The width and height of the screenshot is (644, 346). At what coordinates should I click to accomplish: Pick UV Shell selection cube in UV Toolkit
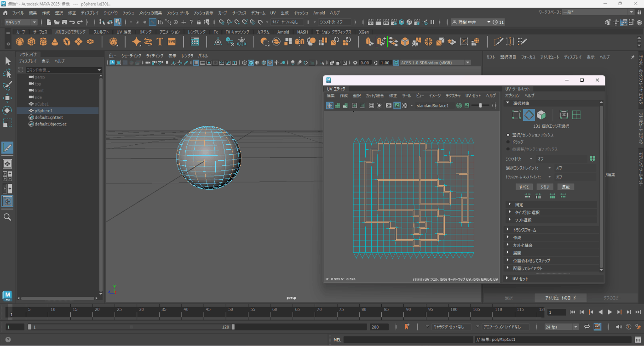tap(541, 115)
